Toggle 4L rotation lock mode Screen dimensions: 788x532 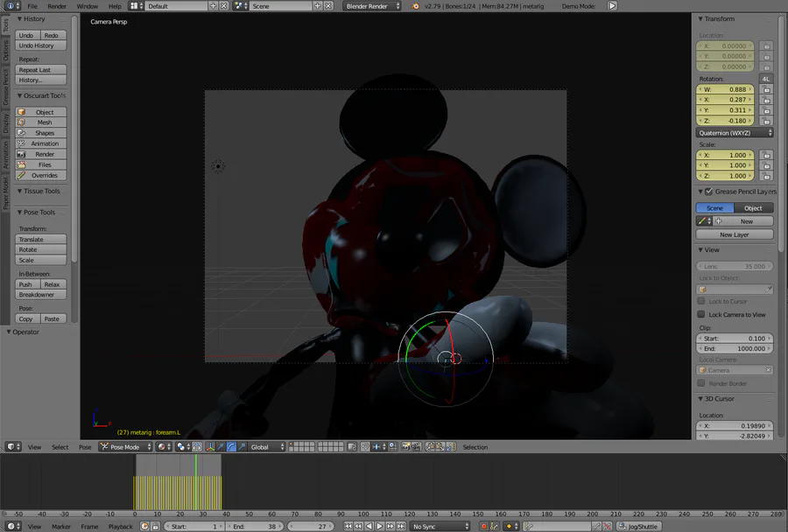(x=766, y=79)
